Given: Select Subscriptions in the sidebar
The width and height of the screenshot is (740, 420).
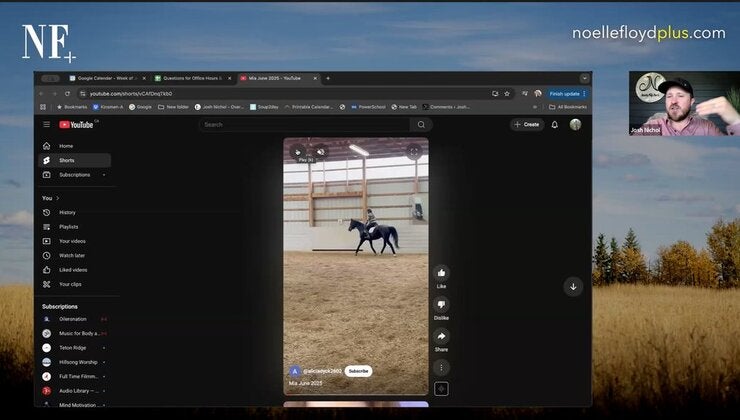Looking at the screenshot, I should pos(75,175).
